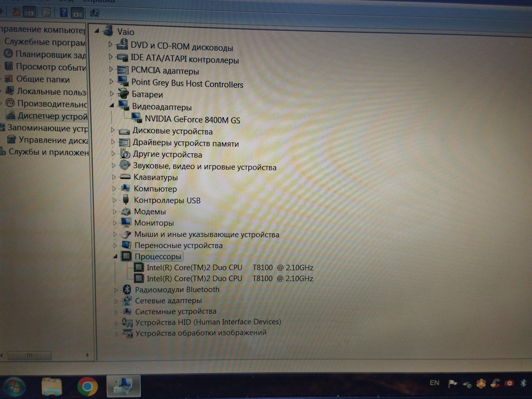Click the Радиомодули Bluetooth icon

coord(127,289)
